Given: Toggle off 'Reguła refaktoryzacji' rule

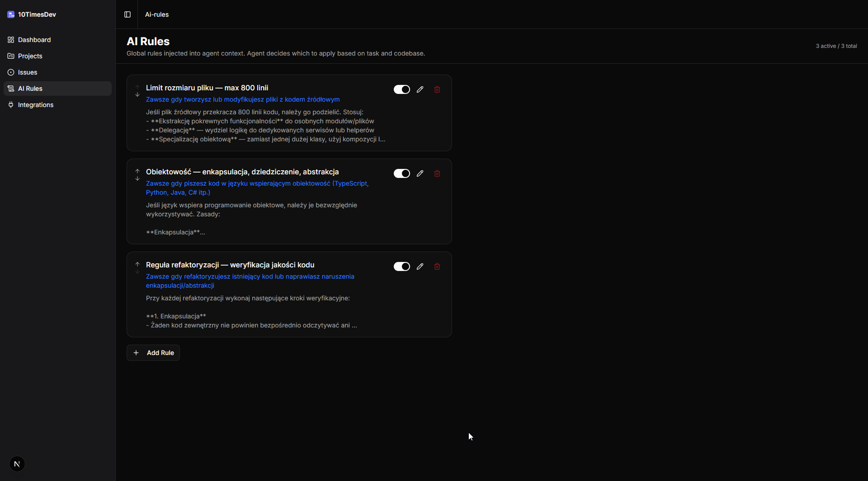Looking at the screenshot, I should tap(401, 266).
